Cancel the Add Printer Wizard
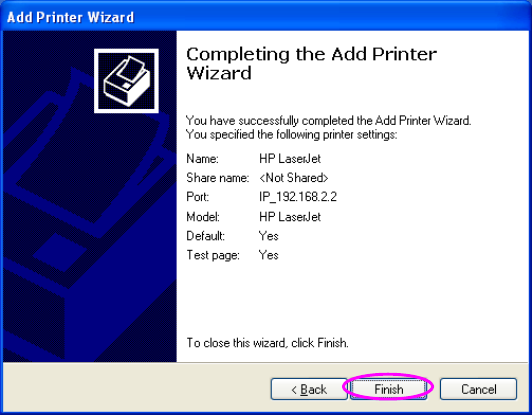Screen dimensions: 532x415 click(x=478, y=389)
